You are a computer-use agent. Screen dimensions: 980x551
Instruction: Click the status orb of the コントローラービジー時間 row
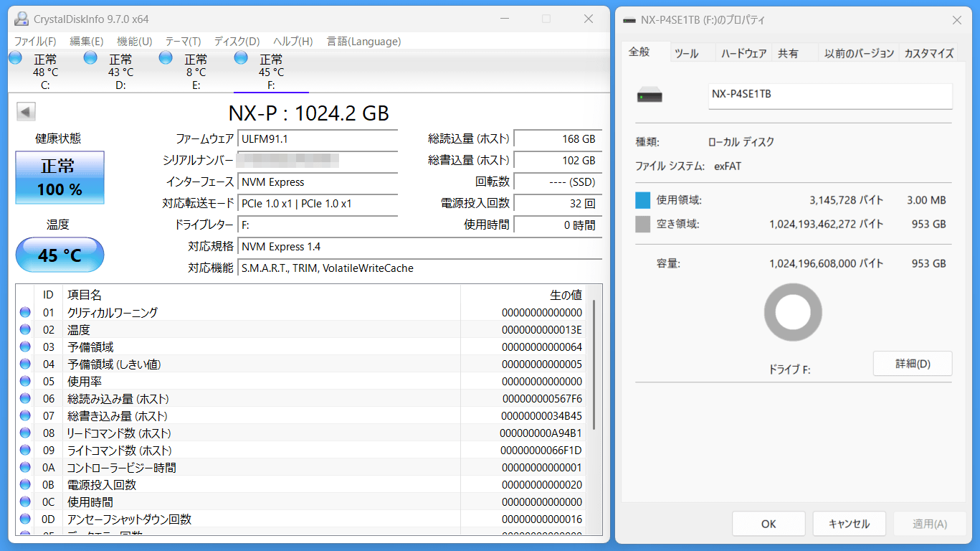[25, 467]
